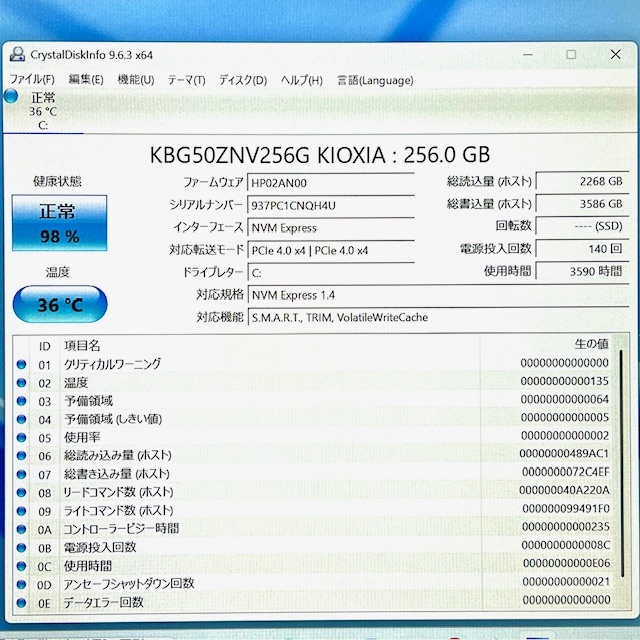Click raw value 000000072C4EF
640x640 pixels.
[x=566, y=472]
